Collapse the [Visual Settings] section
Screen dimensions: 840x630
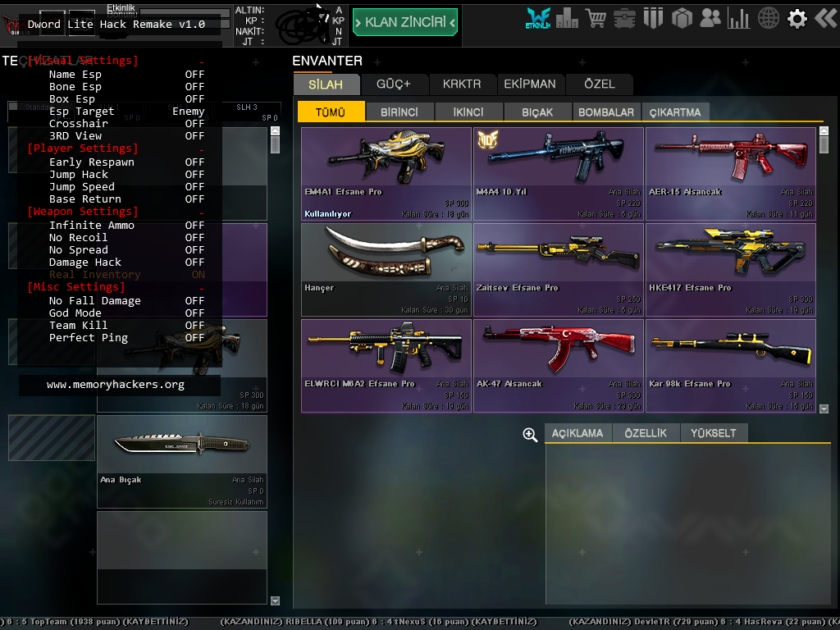click(x=116, y=61)
